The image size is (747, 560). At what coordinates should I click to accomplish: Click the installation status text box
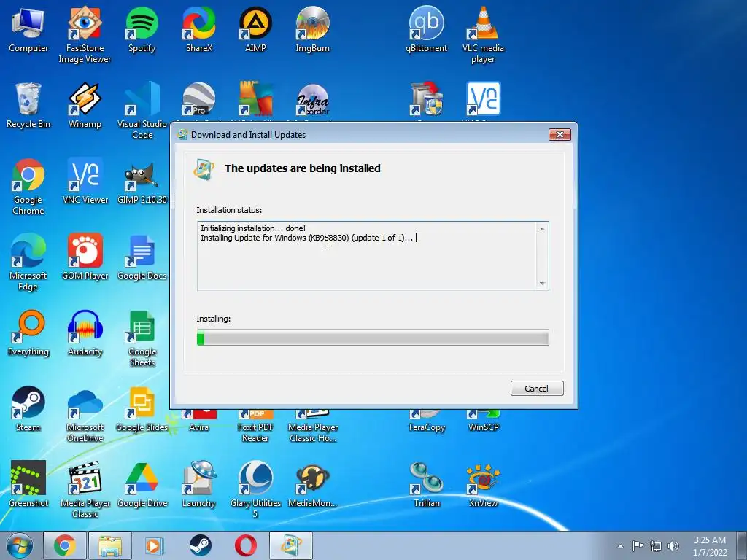[373, 256]
